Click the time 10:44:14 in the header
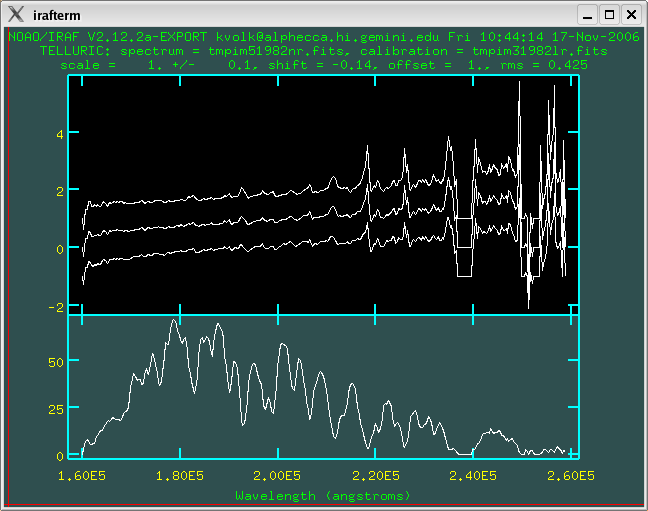 (x=512, y=37)
